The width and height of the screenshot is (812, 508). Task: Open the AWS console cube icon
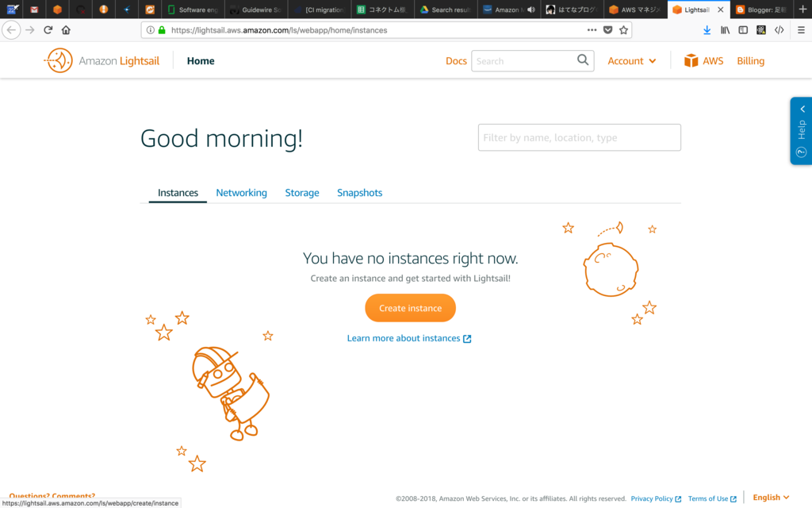(x=691, y=60)
